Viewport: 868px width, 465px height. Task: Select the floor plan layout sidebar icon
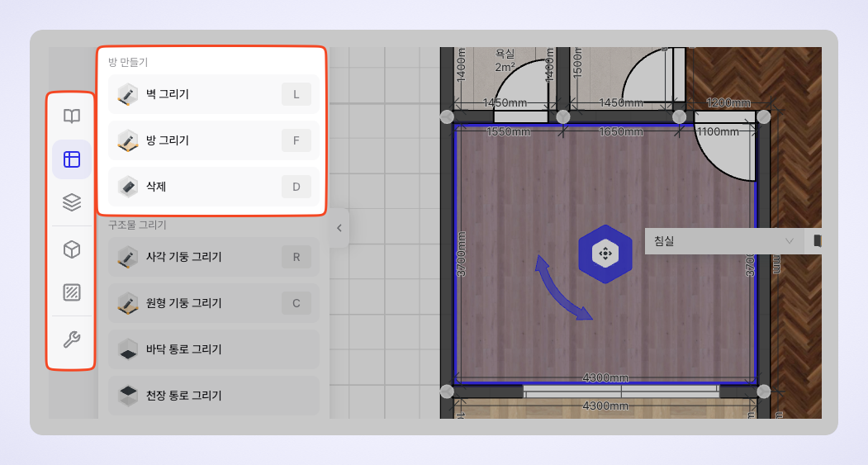point(72,159)
